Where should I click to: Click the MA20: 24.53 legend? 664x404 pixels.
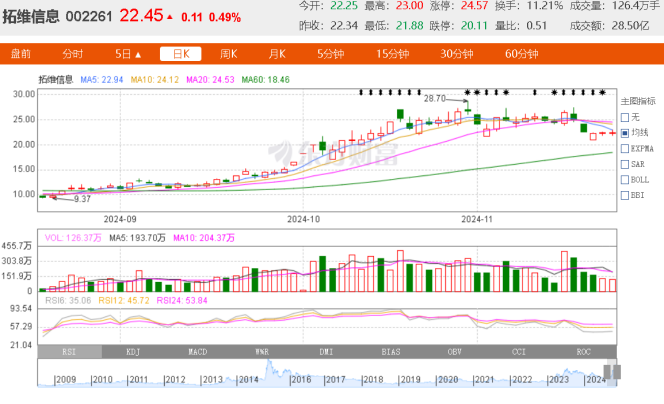click(x=210, y=80)
